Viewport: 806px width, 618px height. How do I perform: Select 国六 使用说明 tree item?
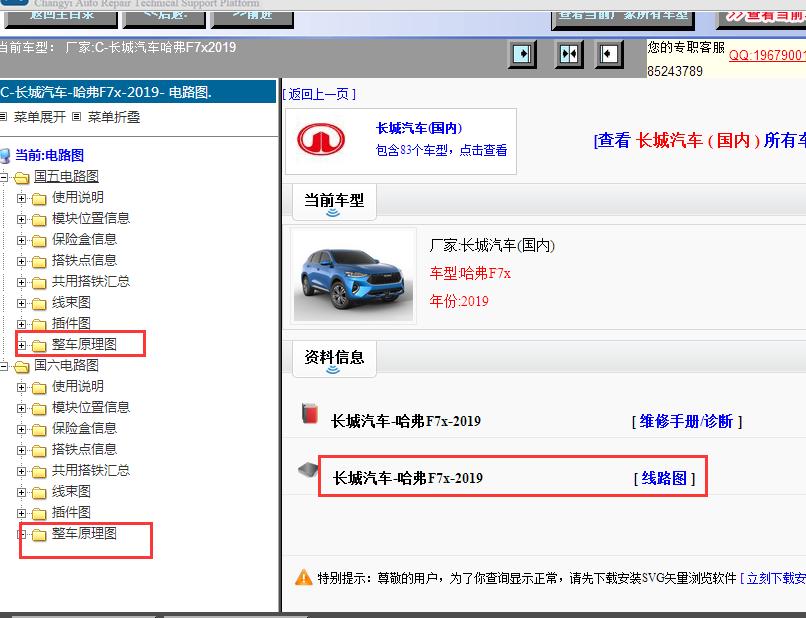(x=78, y=386)
